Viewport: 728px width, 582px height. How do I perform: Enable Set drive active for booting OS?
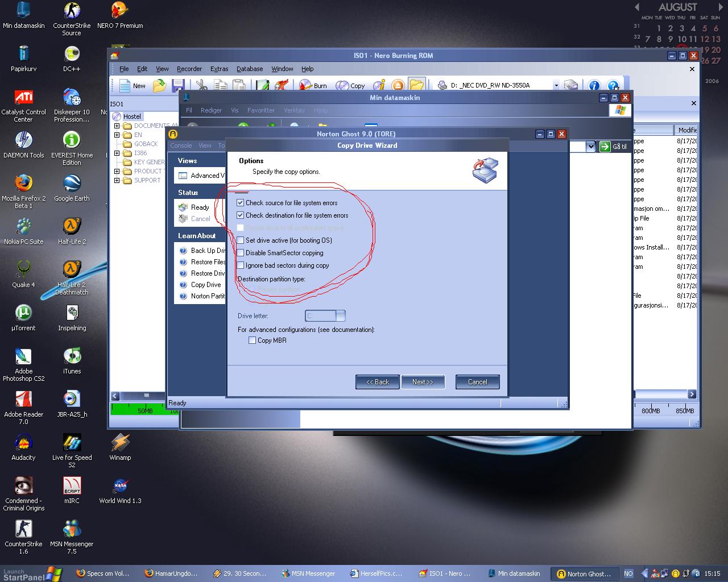(241, 240)
